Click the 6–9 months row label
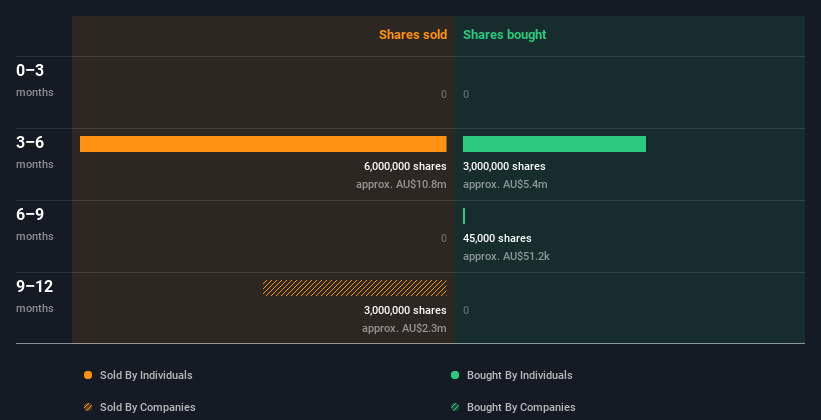Screen dimensions: 821x420 [35, 224]
